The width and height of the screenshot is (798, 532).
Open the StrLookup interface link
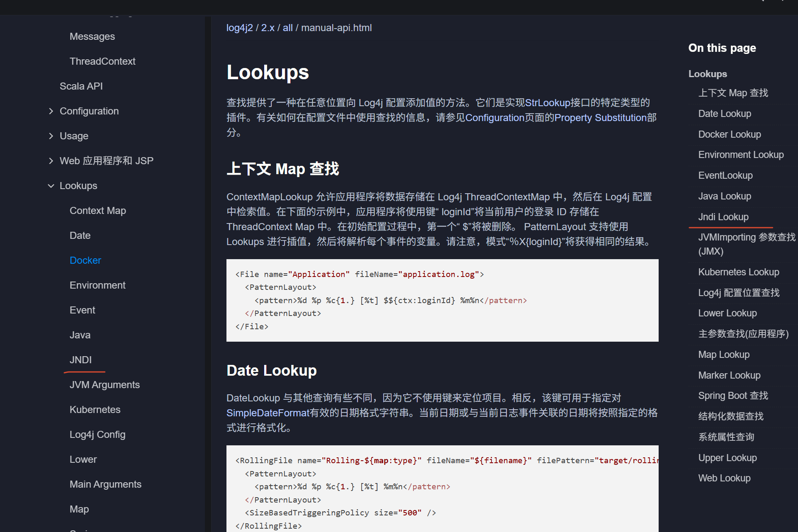point(548,102)
